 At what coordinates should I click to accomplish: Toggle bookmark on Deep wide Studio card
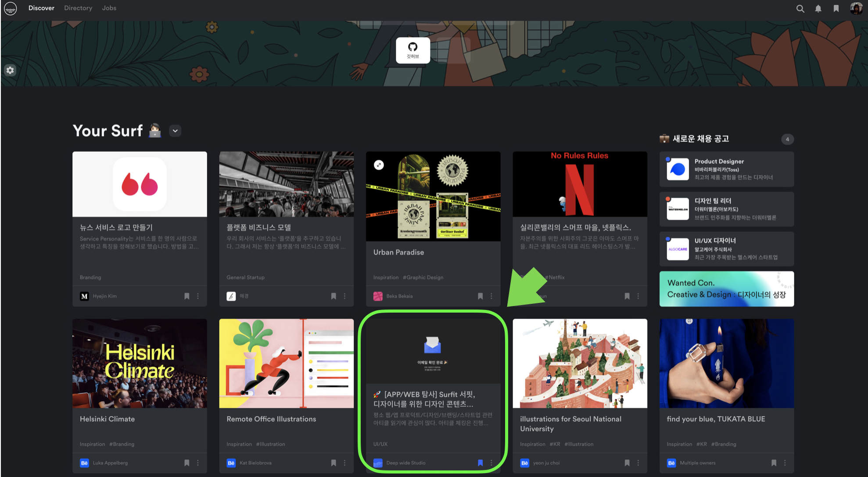coord(480,463)
